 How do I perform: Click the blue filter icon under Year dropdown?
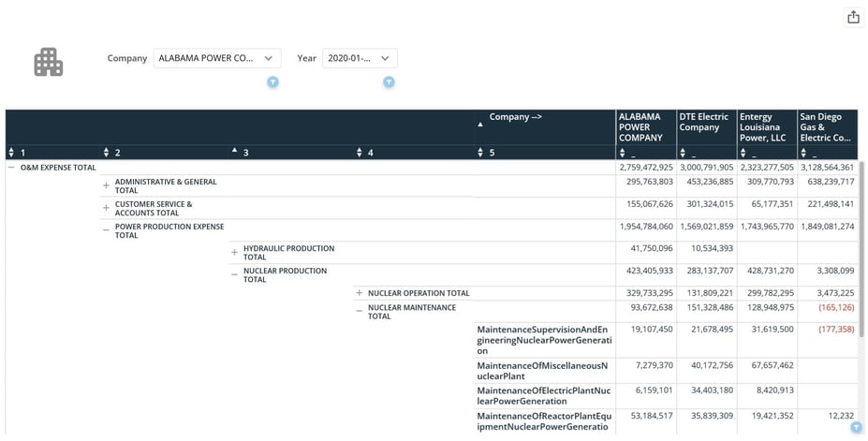[x=389, y=81]
